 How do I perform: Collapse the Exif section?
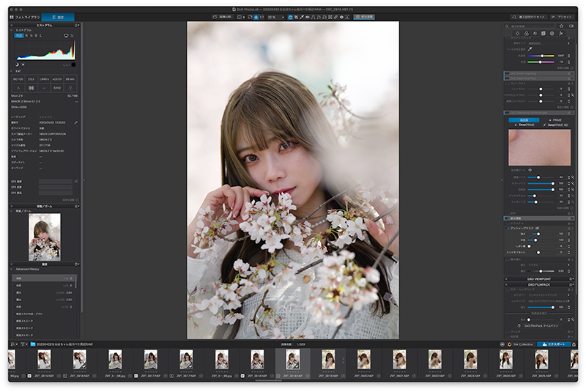point(12,71)
